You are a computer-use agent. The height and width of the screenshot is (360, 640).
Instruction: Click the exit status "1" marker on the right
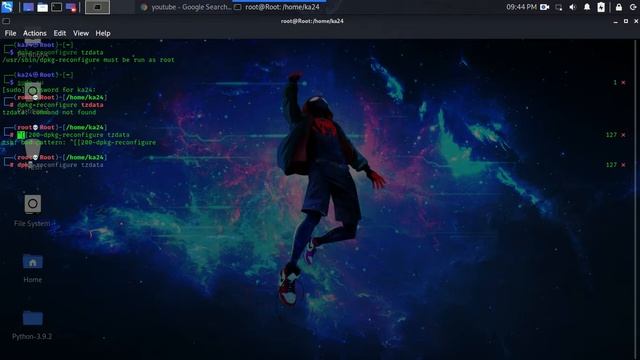click(x=615, y=82)
